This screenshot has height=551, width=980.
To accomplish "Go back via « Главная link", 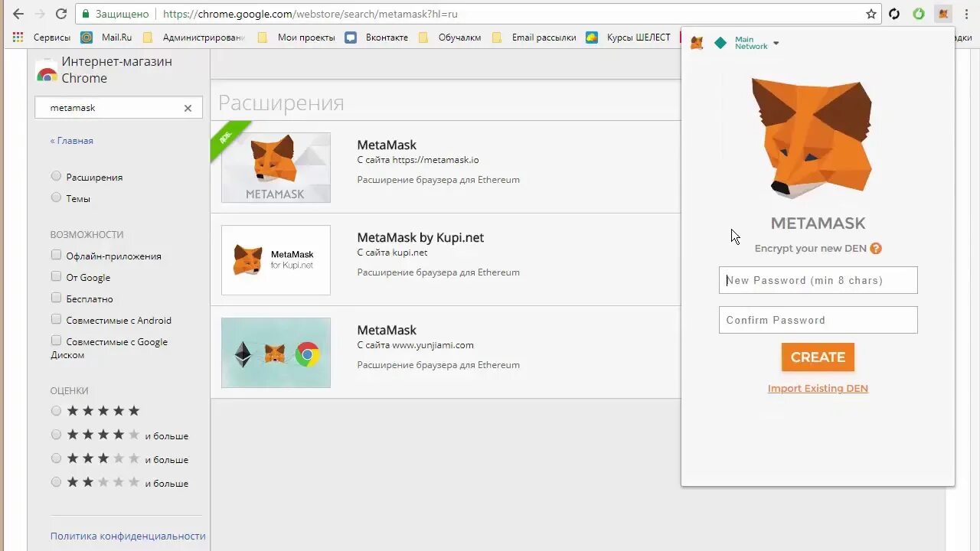I will pos(72,141).
